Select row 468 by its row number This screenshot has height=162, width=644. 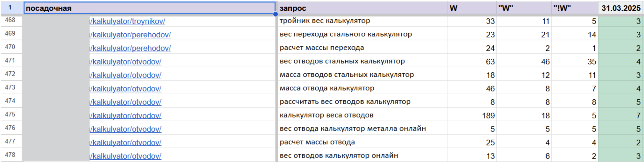coord(10,20)
